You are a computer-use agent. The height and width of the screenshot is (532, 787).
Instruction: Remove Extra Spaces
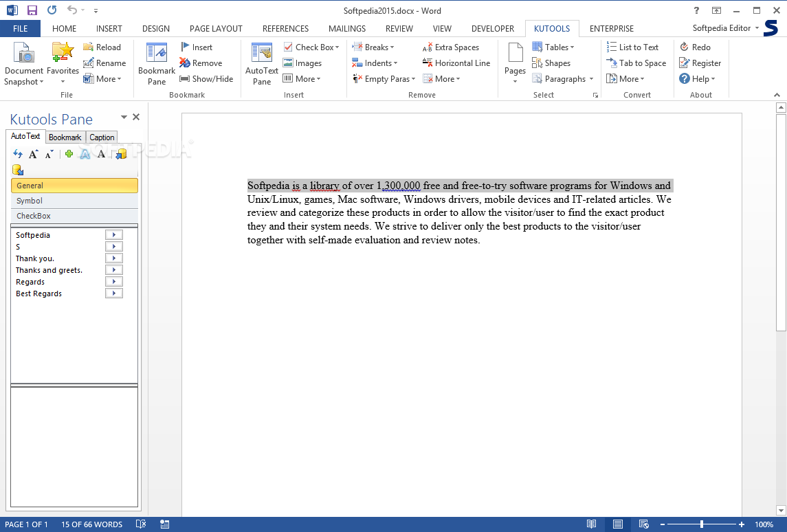click(451, 47)
